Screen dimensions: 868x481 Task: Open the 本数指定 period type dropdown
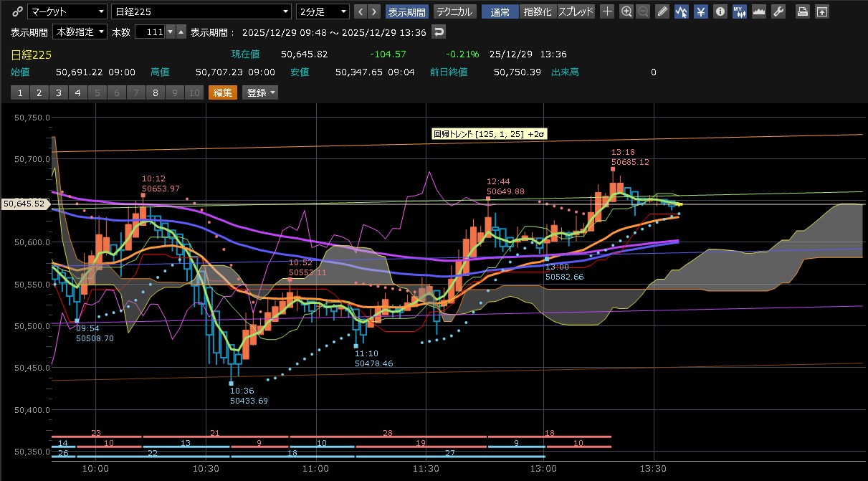tap(80, 32)
